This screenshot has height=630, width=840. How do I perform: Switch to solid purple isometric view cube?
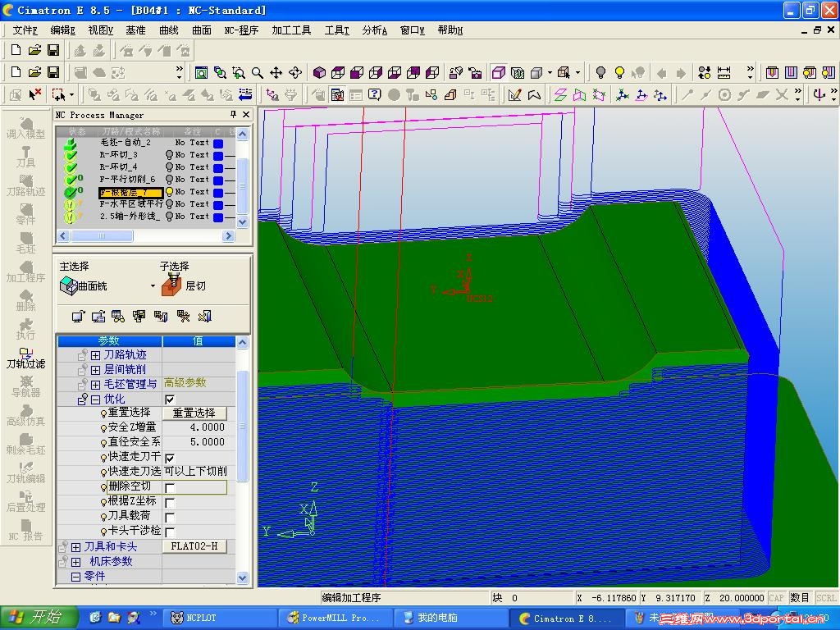pos(319,72)
